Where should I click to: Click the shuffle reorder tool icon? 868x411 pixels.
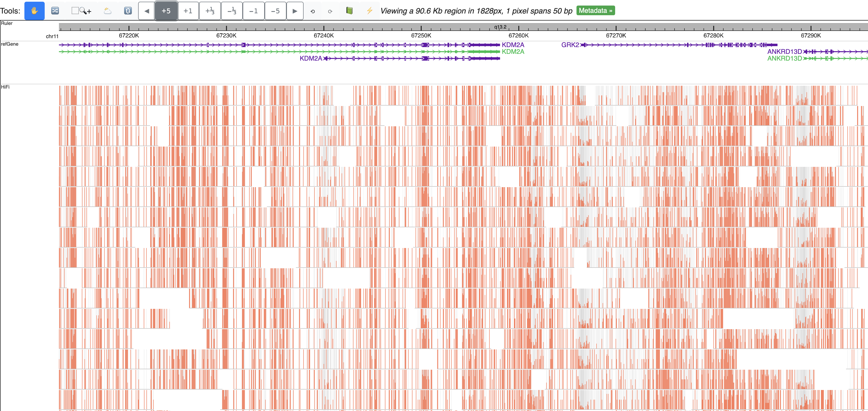click(55, 11)
